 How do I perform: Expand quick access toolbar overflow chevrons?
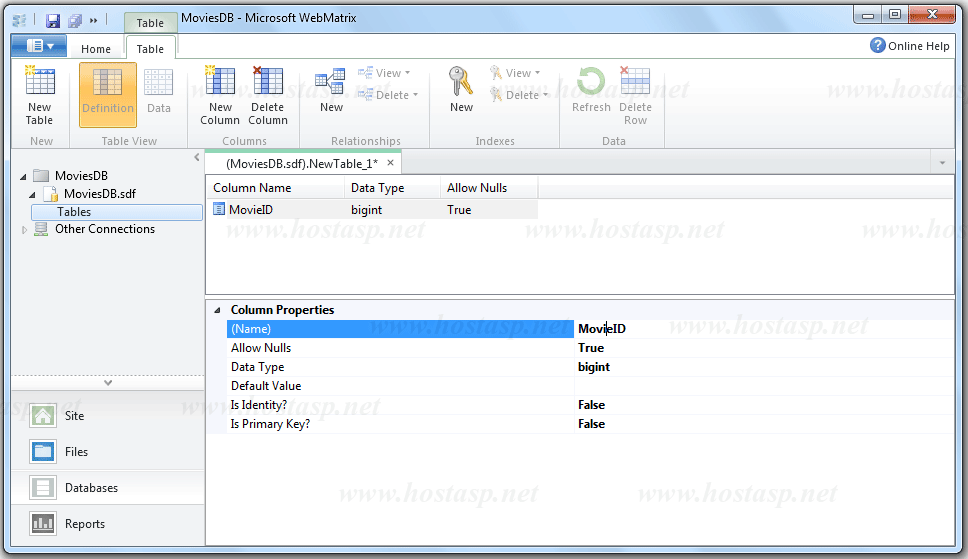(x=94, y=20)
